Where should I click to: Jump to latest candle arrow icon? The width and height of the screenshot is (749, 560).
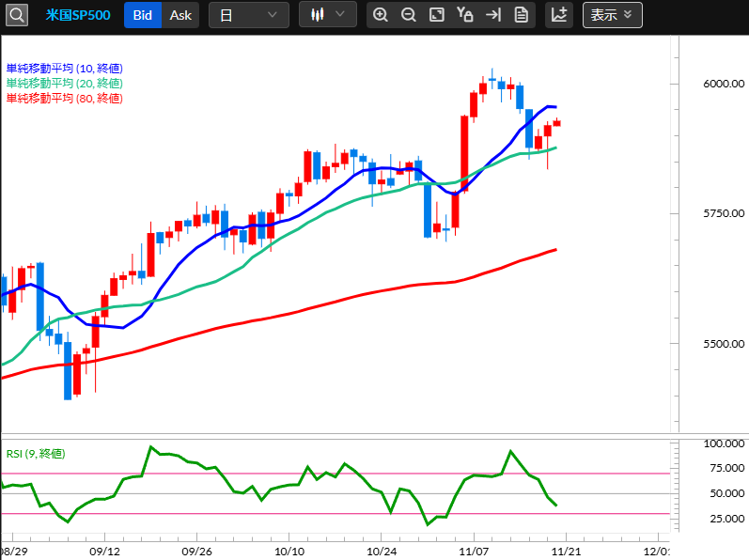[x=493, y=15]
